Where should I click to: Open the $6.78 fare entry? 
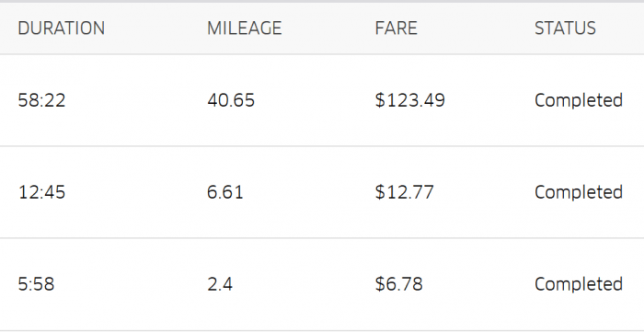(398, 284)
